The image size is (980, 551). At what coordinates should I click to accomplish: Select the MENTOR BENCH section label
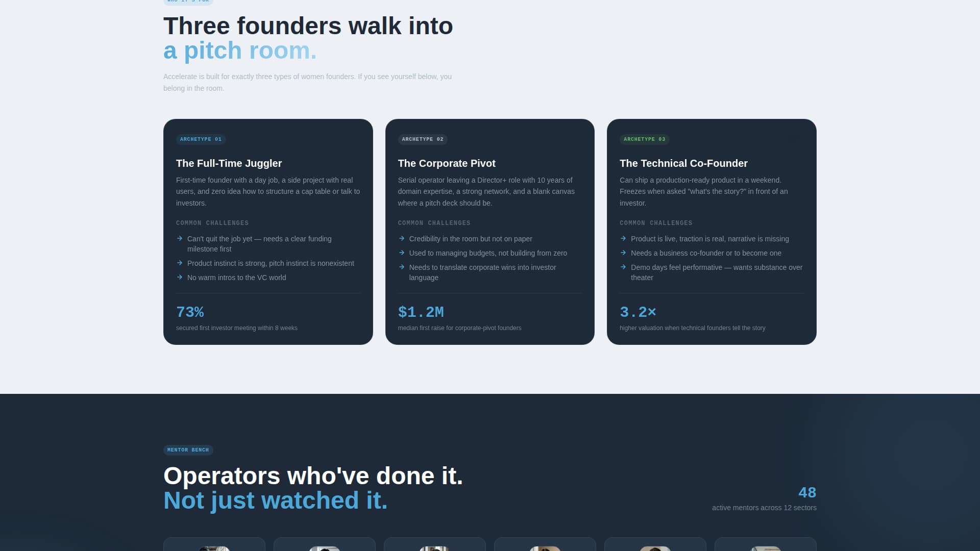(188, 449)
